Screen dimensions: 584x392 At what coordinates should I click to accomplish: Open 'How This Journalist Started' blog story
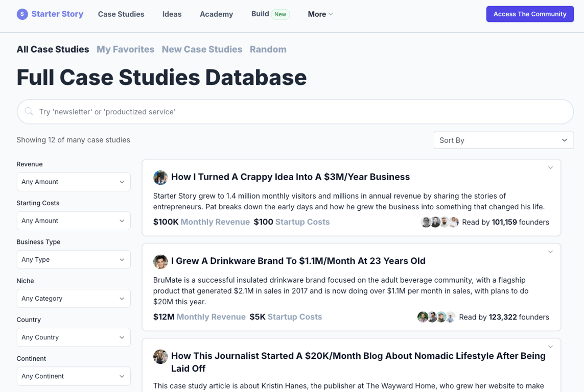click(x=358, y=362)
